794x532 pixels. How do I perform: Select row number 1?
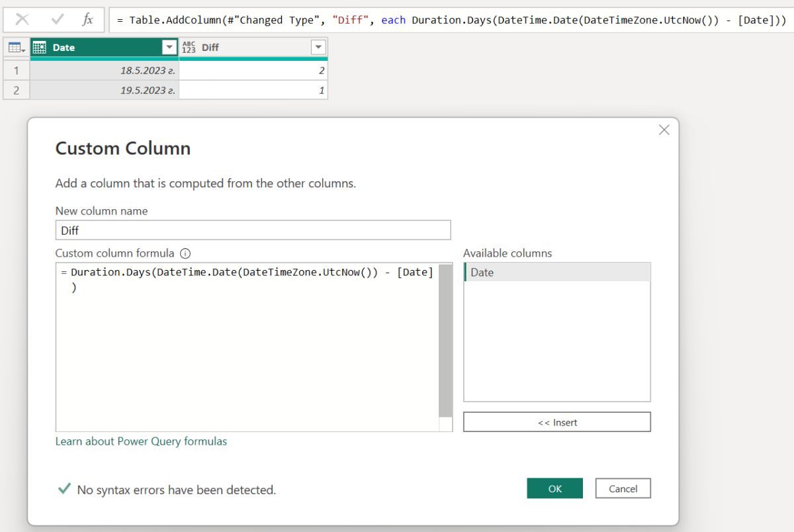(17, 70)
